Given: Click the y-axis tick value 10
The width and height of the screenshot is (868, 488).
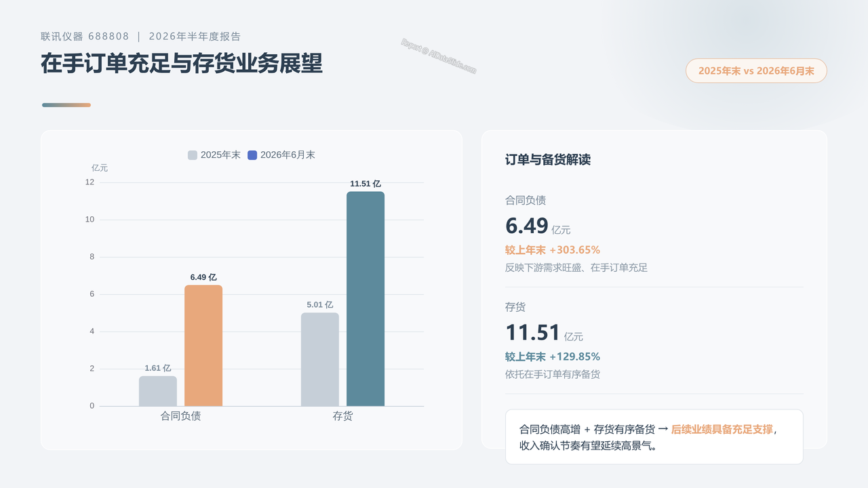Looking at the screenshot, I should click(90, 219).
